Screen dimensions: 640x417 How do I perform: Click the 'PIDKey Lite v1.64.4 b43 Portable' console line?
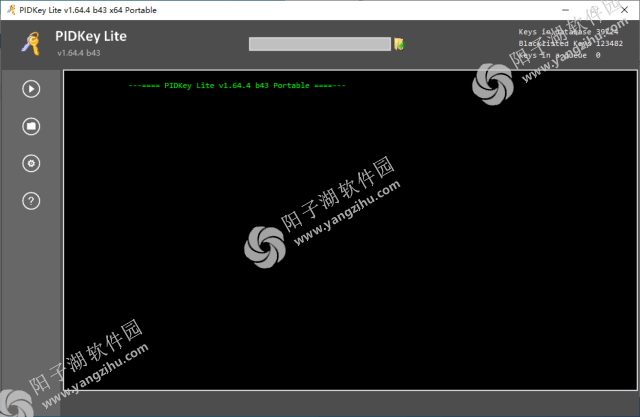pos(237,86)
